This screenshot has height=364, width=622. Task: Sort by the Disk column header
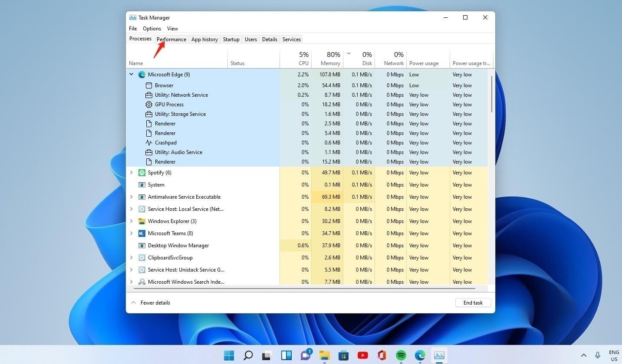point(359,59)
